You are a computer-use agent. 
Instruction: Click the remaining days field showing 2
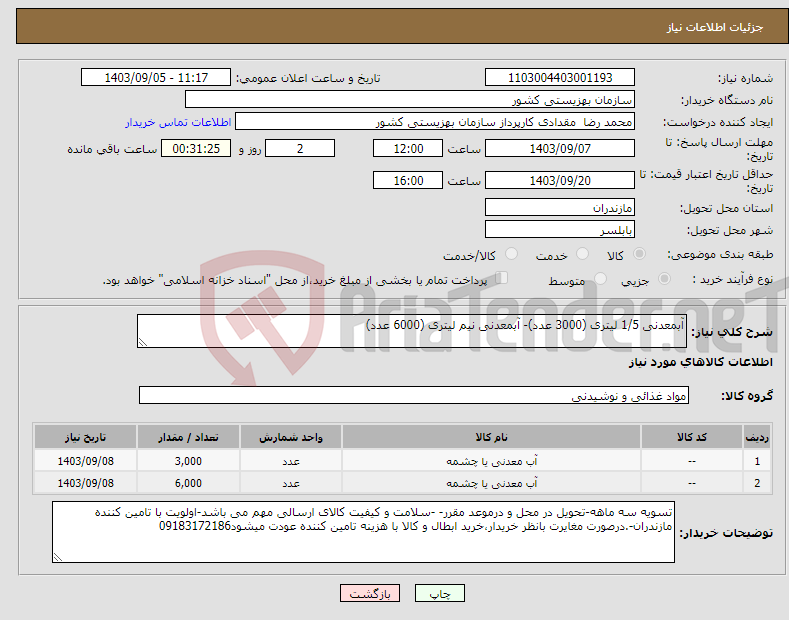coord(300,148)
